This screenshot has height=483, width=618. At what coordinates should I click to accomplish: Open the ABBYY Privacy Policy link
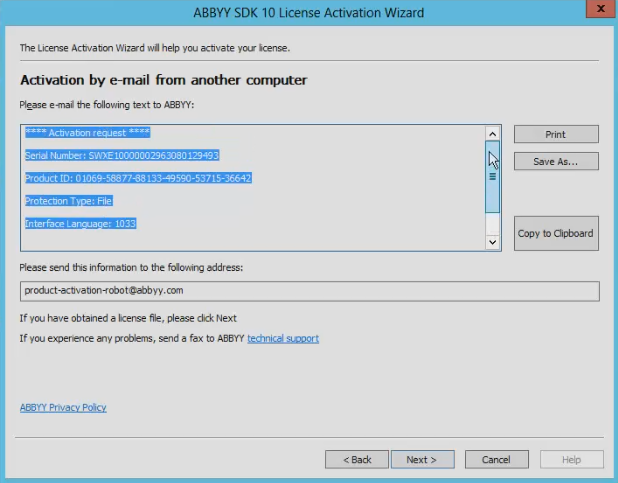(x=63, y=408)
